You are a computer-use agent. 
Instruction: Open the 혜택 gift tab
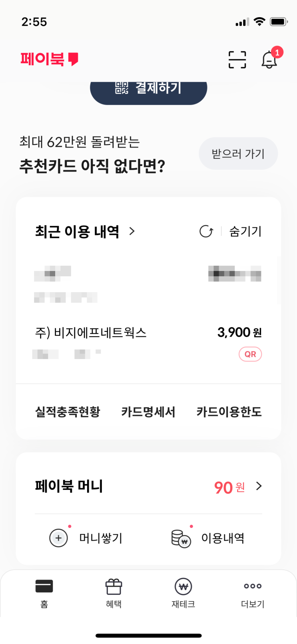click(114, 593)
